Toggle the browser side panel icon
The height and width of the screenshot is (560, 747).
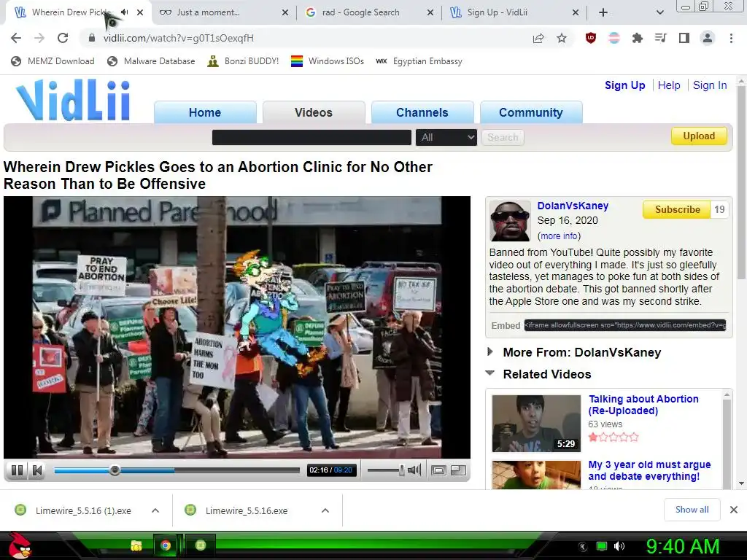click(684, 38)
